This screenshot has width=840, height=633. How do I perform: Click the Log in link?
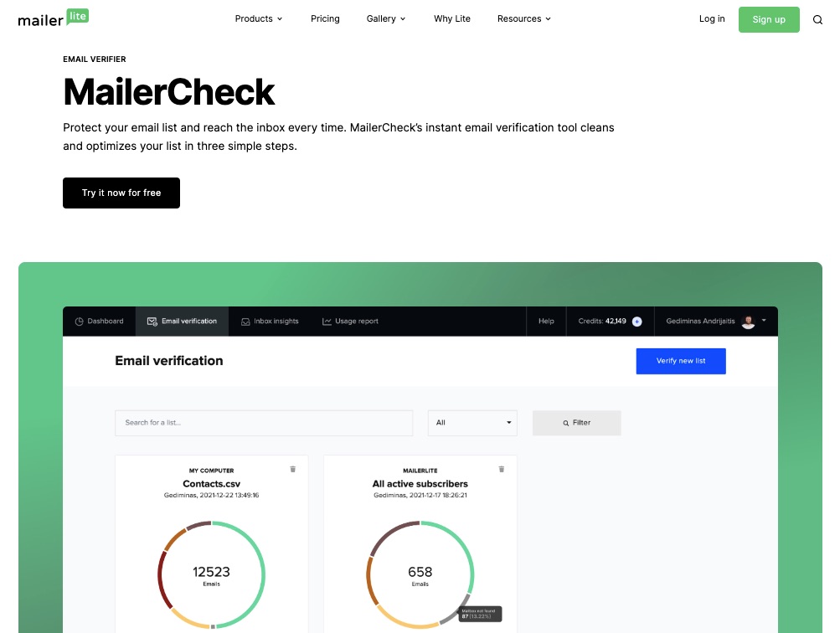pos(712,18)
